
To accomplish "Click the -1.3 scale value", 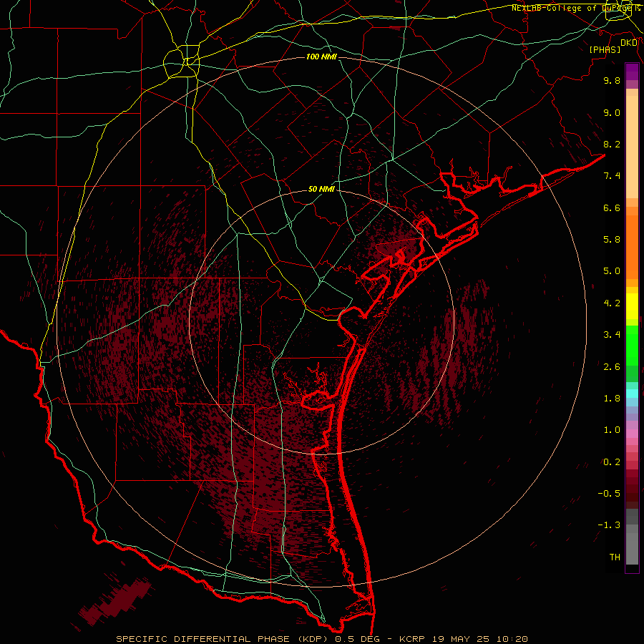I will [609, 525].
